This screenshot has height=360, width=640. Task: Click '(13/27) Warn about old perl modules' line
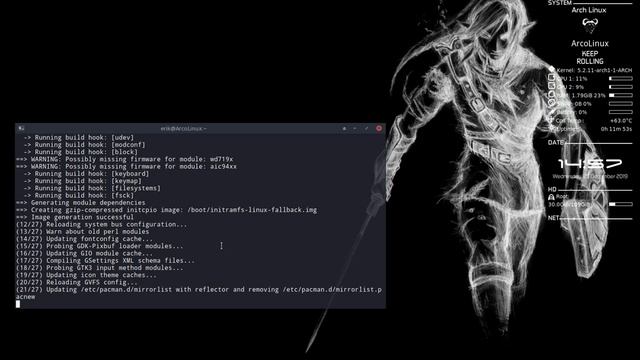pyautogui.click(x=82, y=232)
